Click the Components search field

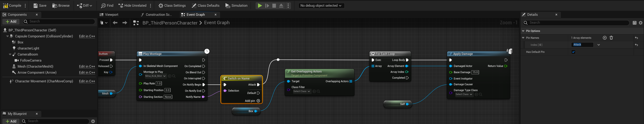coord(59,21)
